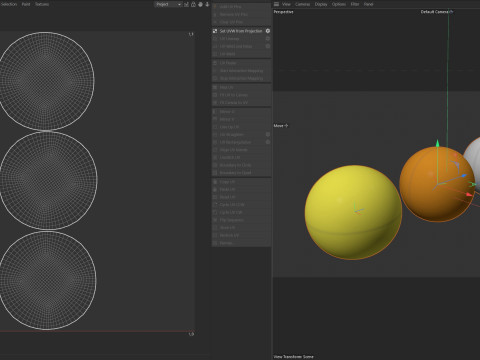Click the View Transform: Scene status text
Viewport: 480px width, 360px height.
click(293, 357)
